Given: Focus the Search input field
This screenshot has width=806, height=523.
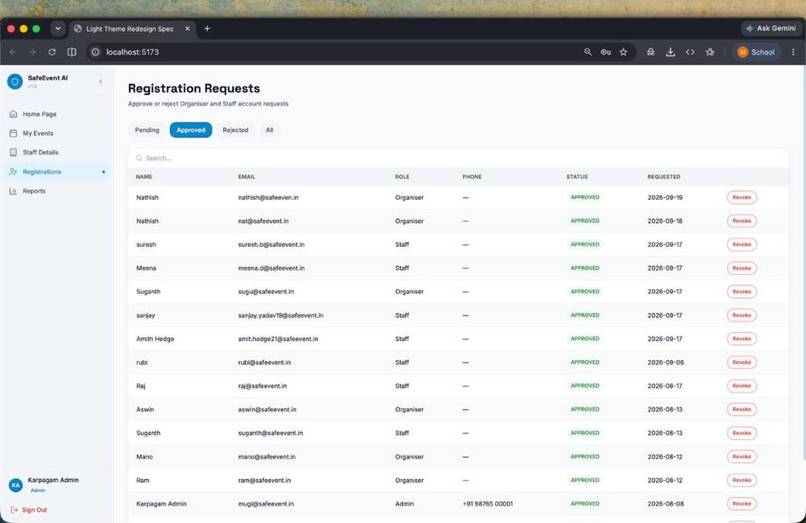Looking at the screenshot, I should [459, 158].
